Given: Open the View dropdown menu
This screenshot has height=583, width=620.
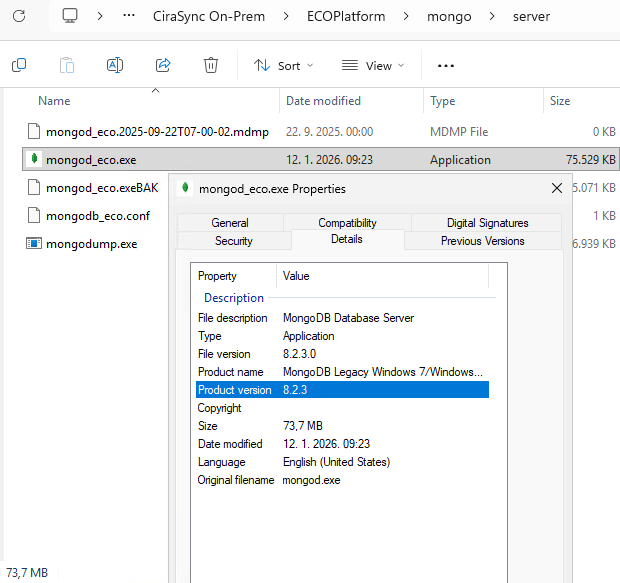Looking at the screenshot, I should pyautogui.click(x=373, y=65).
